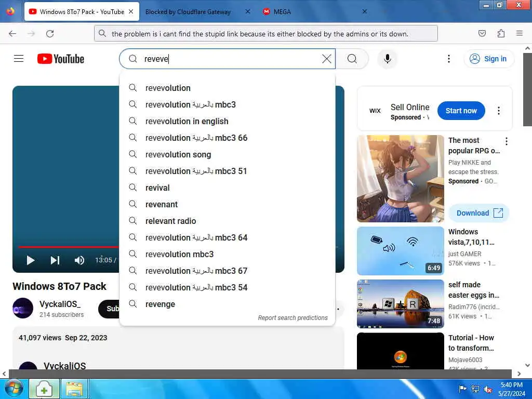Switch to Blocked by Cloudflare Gateway tab
The height and width of the screenshot is (399, 532).
[188, 12]
